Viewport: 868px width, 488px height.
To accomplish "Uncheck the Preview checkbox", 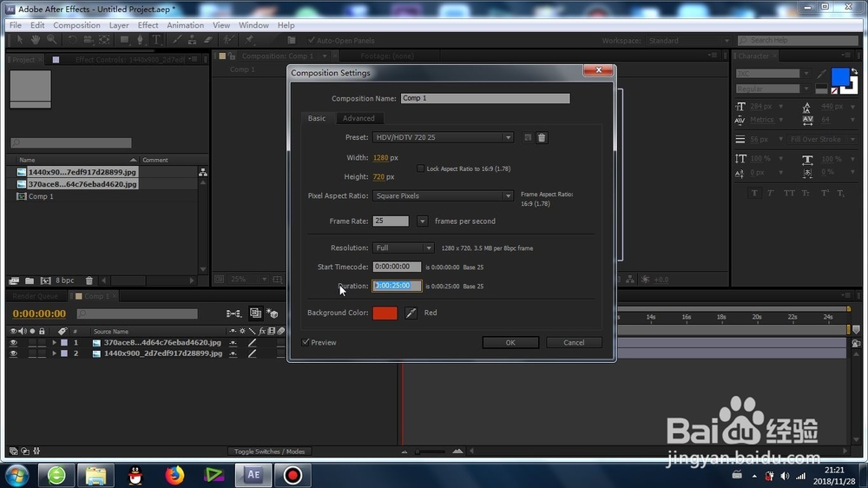I will 306,342.
